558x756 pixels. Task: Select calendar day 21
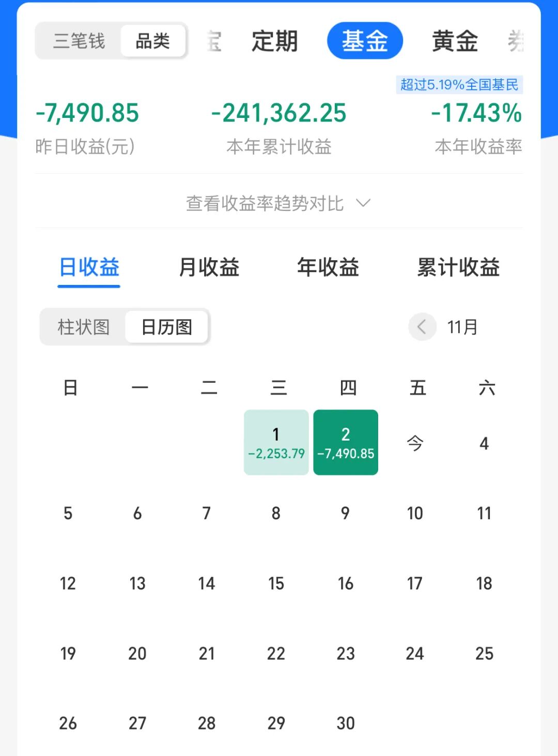point(207,653)
